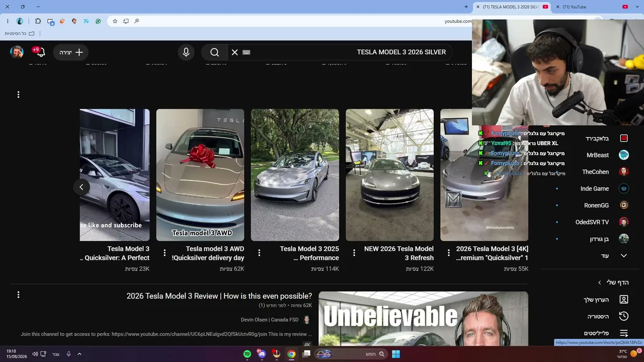Open the 'Tesla model 3 AWD' red bow Short
The height and width of the screenshot is (362, 644).
tap(200, 175)
